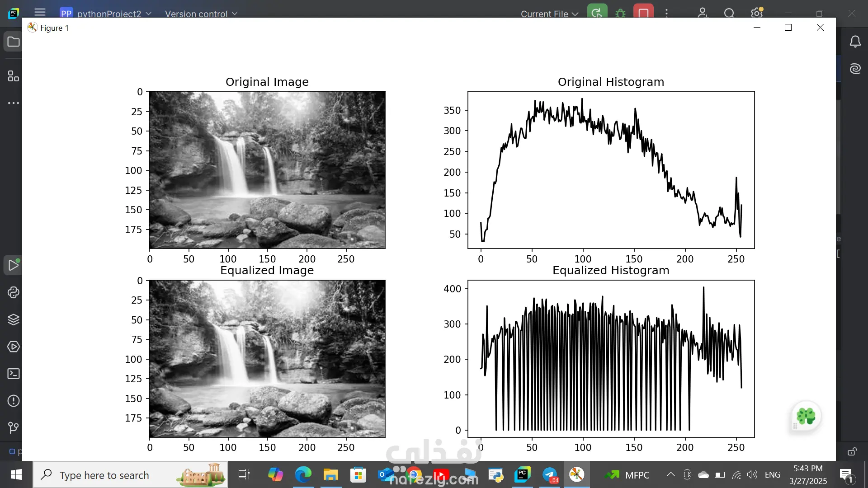Screen dimensions: 868x488
Task: Open the Windows Start menu
Action: 16,475
